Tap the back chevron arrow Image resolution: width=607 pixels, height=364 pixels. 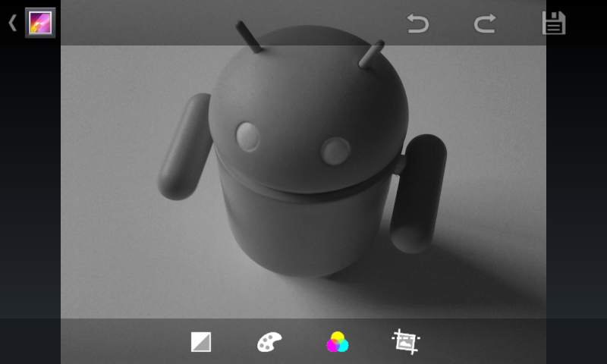12,23
